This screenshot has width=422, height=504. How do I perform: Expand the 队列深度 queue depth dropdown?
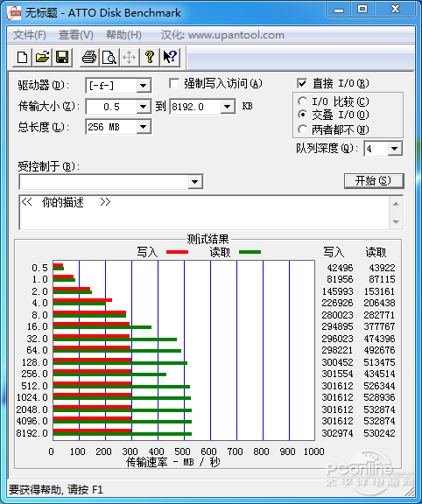(394, 149)
